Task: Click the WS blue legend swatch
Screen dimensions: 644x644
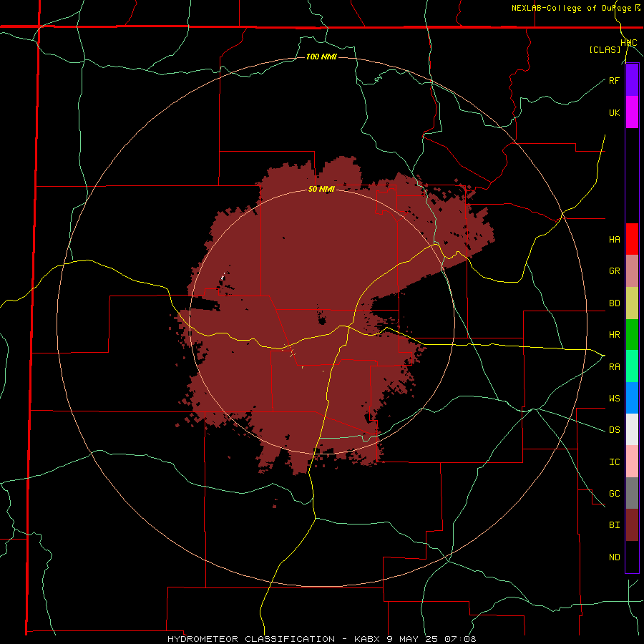Action: [632, 398]
